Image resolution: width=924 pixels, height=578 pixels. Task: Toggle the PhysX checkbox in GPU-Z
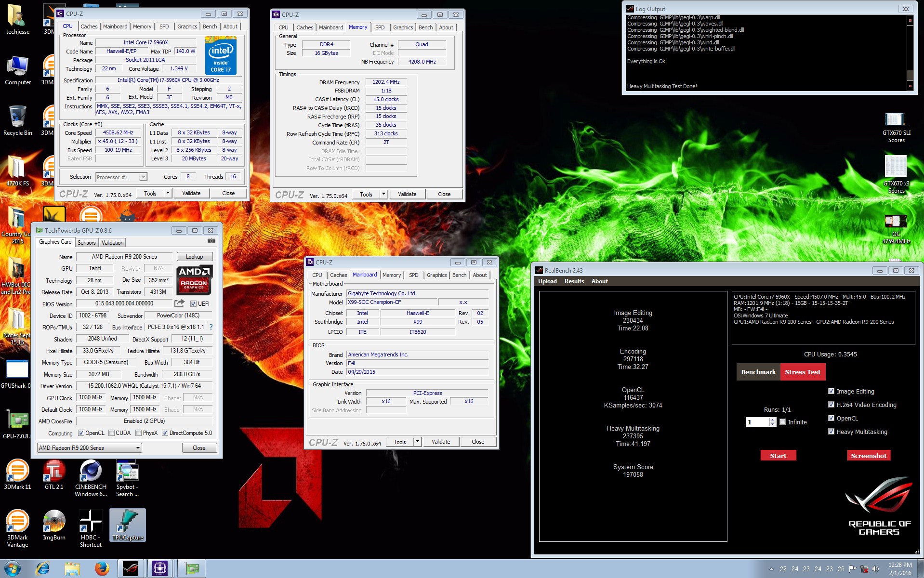(139, 433)
